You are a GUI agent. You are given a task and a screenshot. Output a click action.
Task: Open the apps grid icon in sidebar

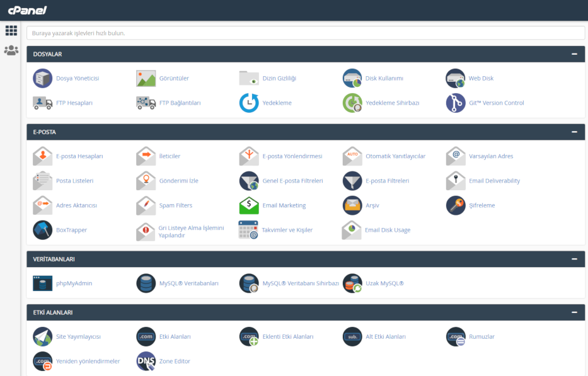click(11, 30)
